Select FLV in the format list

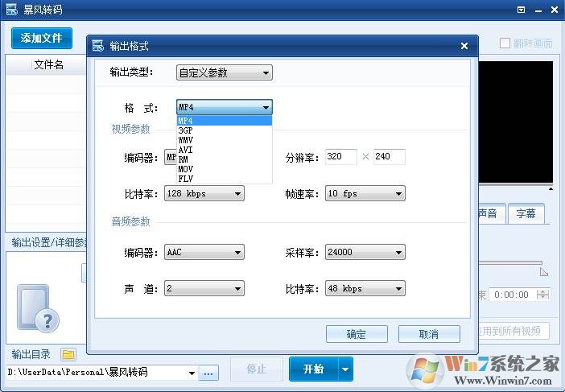coord(224,179)
